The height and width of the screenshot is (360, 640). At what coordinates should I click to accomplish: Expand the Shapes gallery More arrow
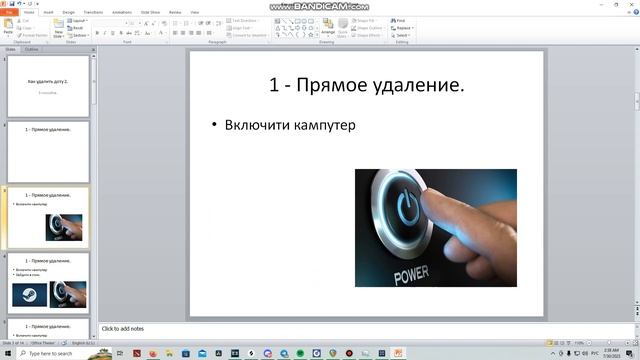(317, 36)
